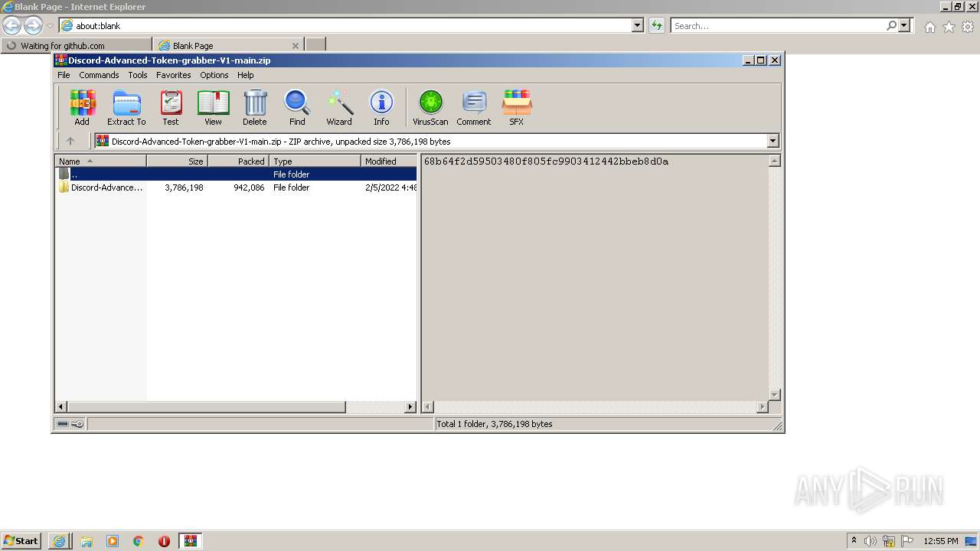
Task: Open IE tools gear icon
Action: (968, 27)
